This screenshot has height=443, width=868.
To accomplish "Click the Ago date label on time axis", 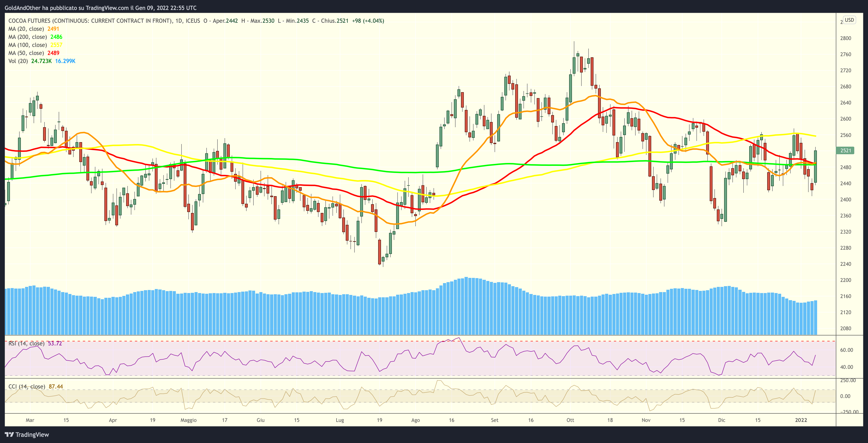I will 416,420.
